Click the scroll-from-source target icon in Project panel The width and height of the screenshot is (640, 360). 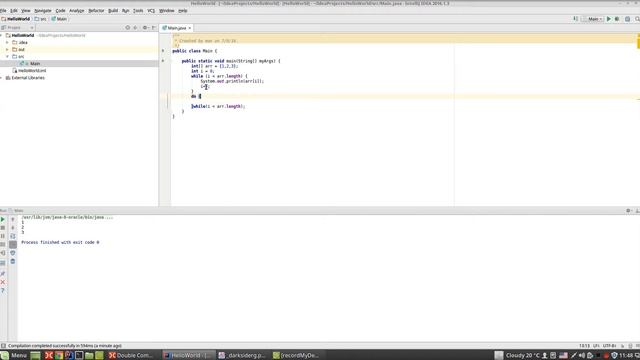128,28
